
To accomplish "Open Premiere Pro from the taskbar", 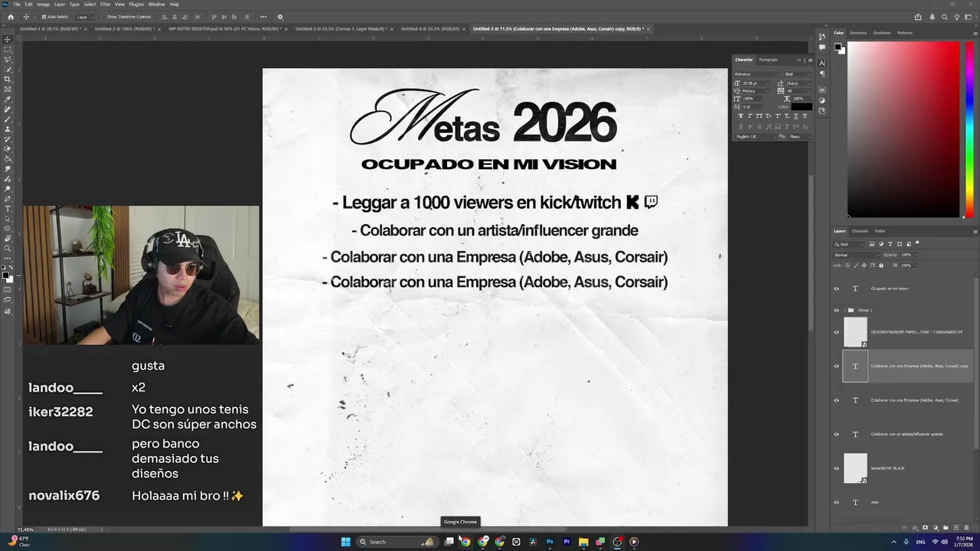I will [x=567, y=542].
